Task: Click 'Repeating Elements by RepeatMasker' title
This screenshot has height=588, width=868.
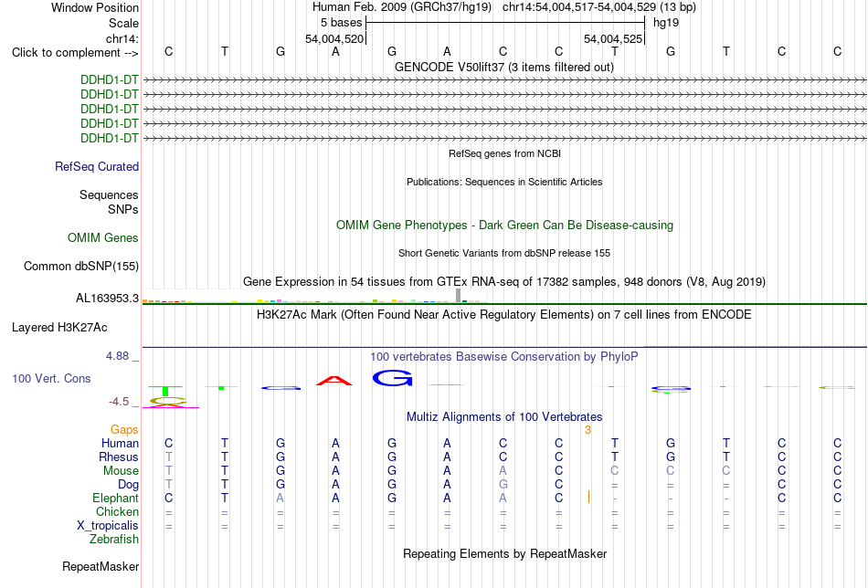Action: click(504, 554)
